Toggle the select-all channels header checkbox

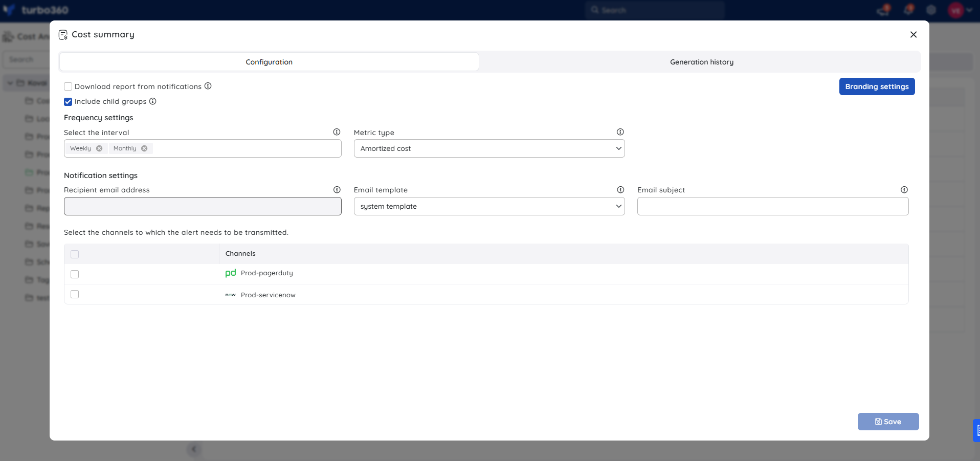pyautogui.click(x=75, y=254)
